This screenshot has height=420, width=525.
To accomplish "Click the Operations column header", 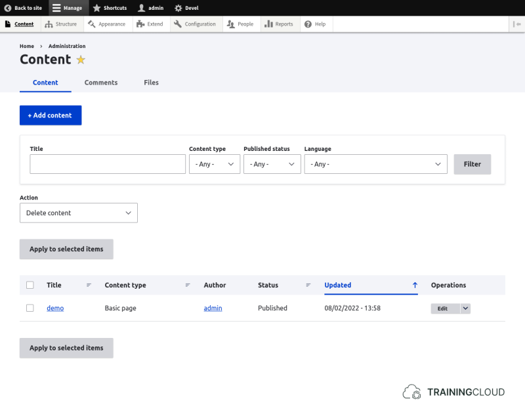I will pos(448,285).
